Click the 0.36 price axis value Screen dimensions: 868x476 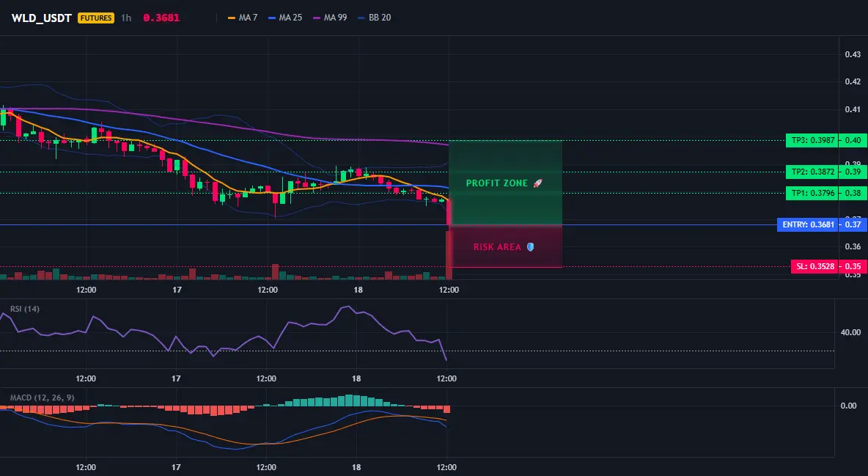[853, 246]
